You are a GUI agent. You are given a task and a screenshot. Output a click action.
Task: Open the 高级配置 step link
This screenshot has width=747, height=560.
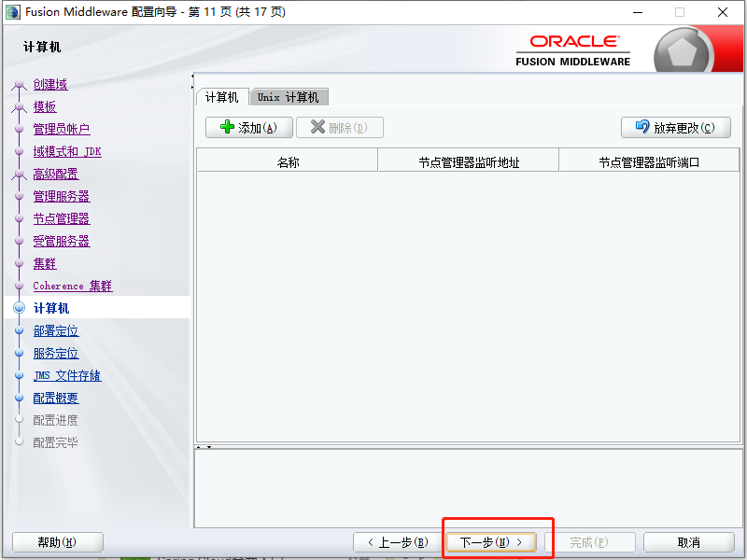click(x=56, y=175)
